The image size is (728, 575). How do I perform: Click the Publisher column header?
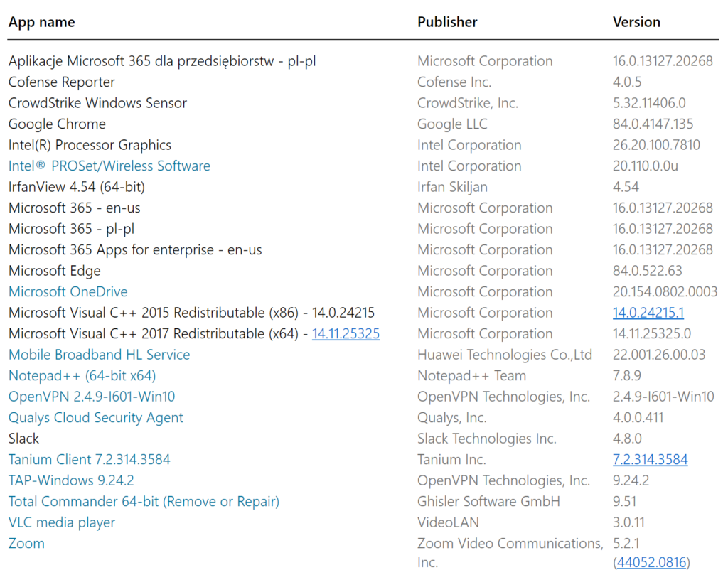(447, 22)
